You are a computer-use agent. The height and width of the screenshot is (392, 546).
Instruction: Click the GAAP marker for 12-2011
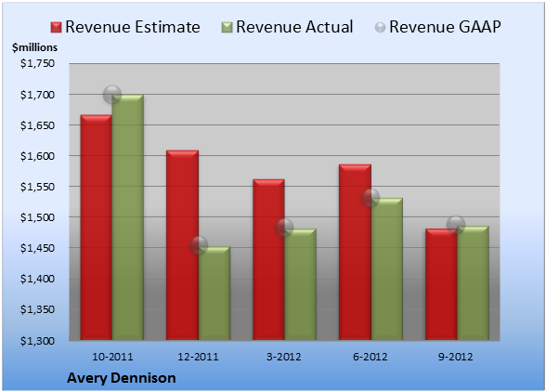[x=199, y=245]
